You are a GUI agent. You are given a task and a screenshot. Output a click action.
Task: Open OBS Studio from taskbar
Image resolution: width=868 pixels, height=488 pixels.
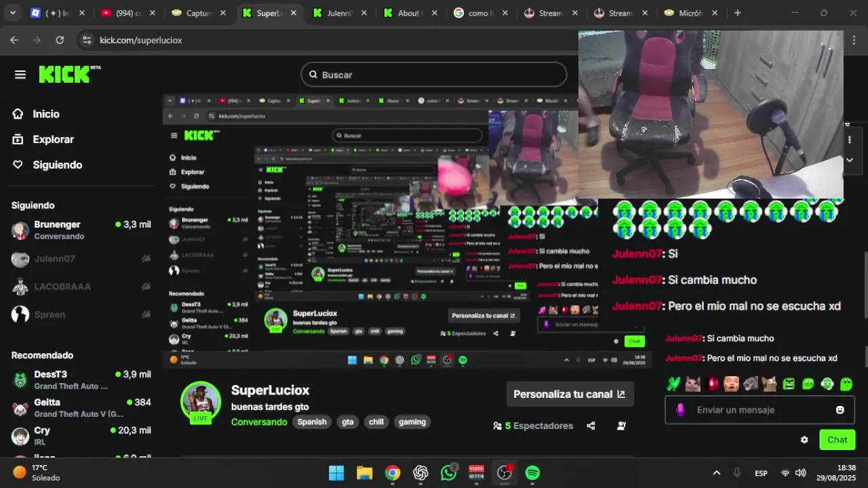coord(504,473)
